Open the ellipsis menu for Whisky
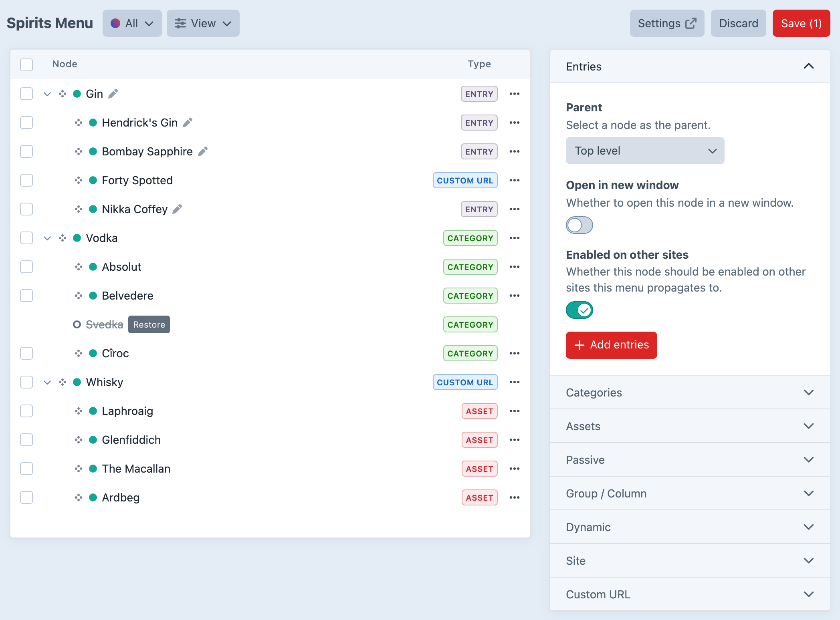 (515, 382)
